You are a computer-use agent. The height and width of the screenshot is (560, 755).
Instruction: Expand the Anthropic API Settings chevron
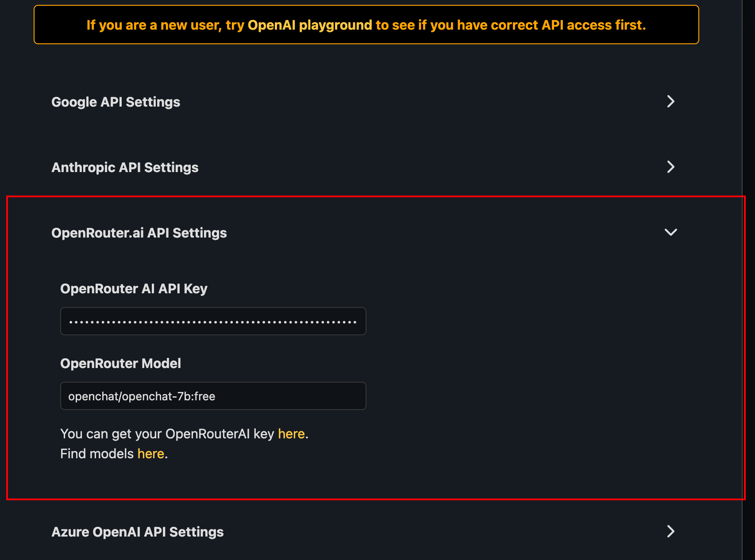click(x=670, y=167)
